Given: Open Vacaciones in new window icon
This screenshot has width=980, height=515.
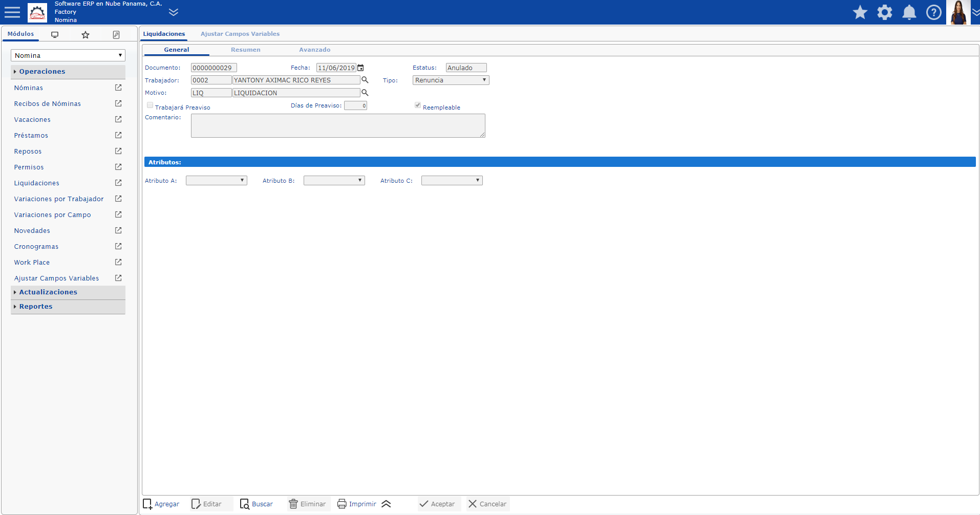Looking at the screenshot, I should pyautogui.click(x=118, y=119).
